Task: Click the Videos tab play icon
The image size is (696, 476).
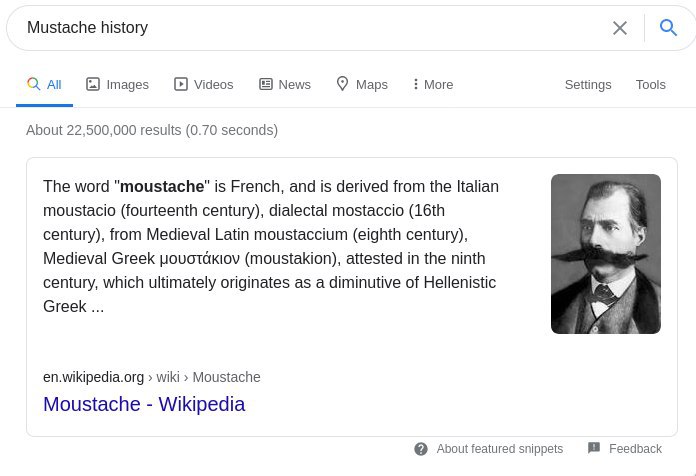Action: click(x=181, y=84)
